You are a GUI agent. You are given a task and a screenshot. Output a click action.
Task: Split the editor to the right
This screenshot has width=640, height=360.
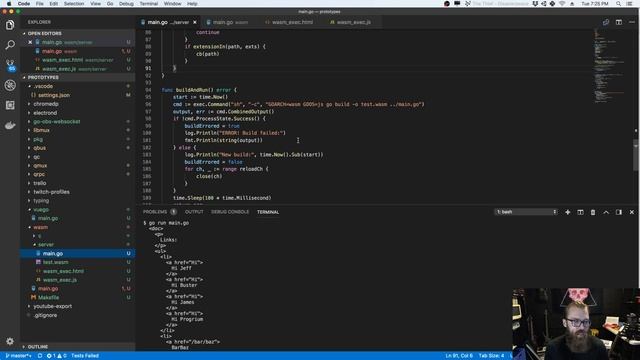point(619,22)
